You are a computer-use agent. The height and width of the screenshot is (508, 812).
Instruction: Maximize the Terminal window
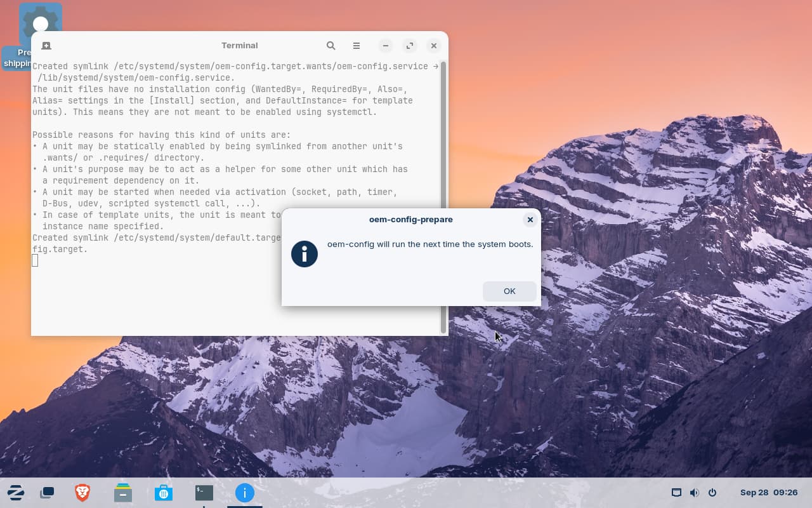point(410,46)
